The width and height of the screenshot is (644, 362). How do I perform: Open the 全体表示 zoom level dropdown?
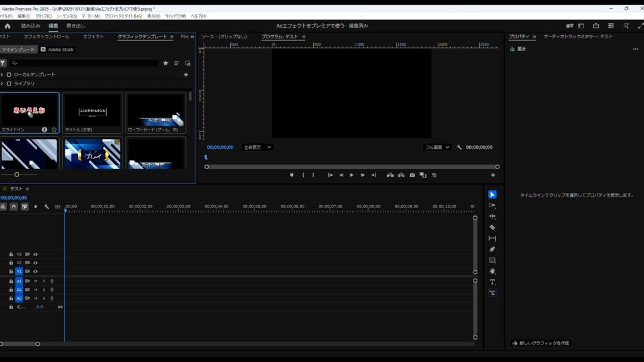(x=257, y=147)
